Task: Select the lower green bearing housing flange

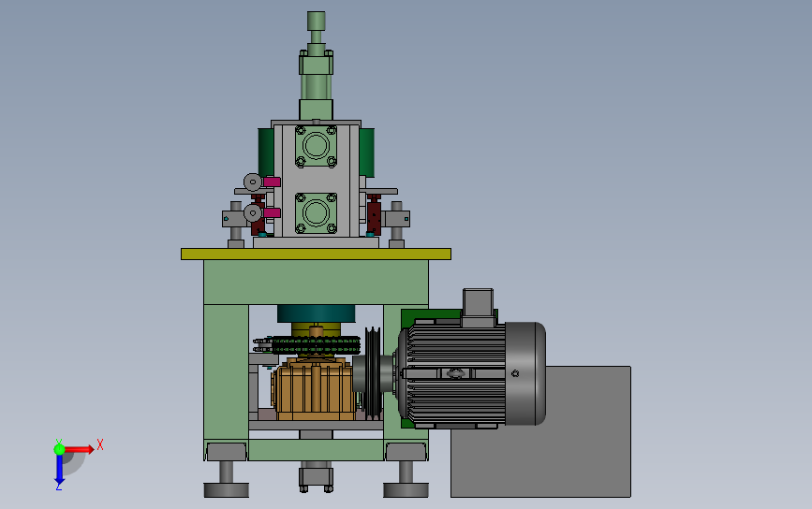Action: [316, 212]
